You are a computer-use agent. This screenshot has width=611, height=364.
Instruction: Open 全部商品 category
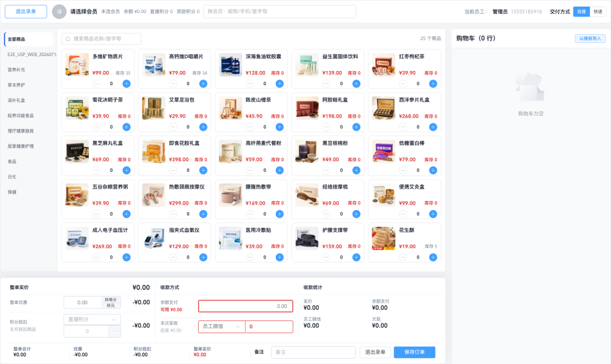pyautogui.click(x=29, y=39)
